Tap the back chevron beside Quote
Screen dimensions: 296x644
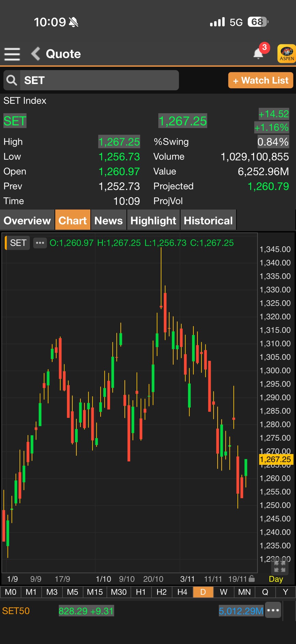click(36, 54)
